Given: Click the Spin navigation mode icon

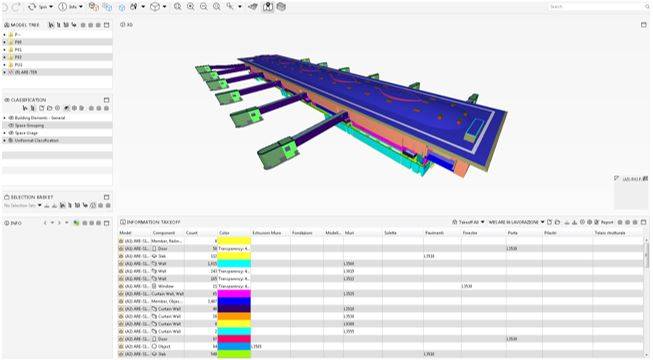Looking at the screenshot, I should (x=32, y=7).
